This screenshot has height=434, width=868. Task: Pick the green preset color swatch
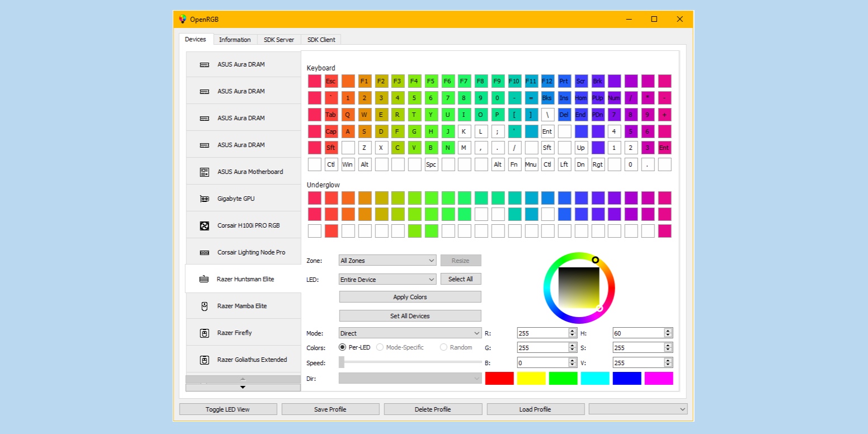(x=563, y=379)
